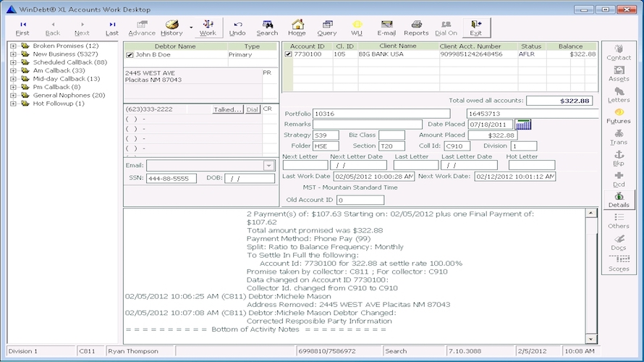Select the New Business (5327) tree item
644x362 pixels.
(x=65, y=54)
